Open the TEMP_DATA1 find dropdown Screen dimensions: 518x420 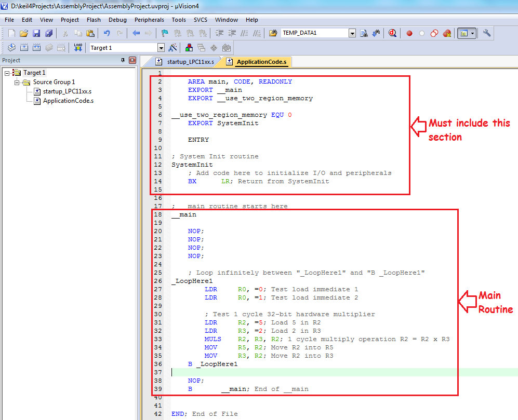(352, 33)
